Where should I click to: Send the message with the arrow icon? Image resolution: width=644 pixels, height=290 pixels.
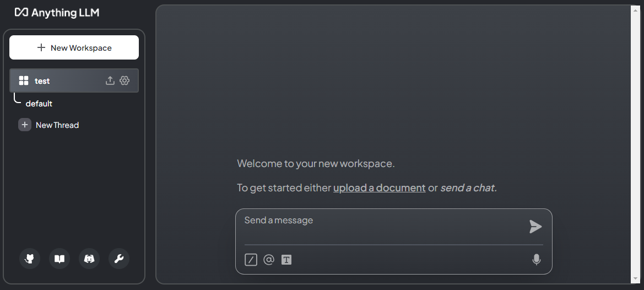point(535,227)
